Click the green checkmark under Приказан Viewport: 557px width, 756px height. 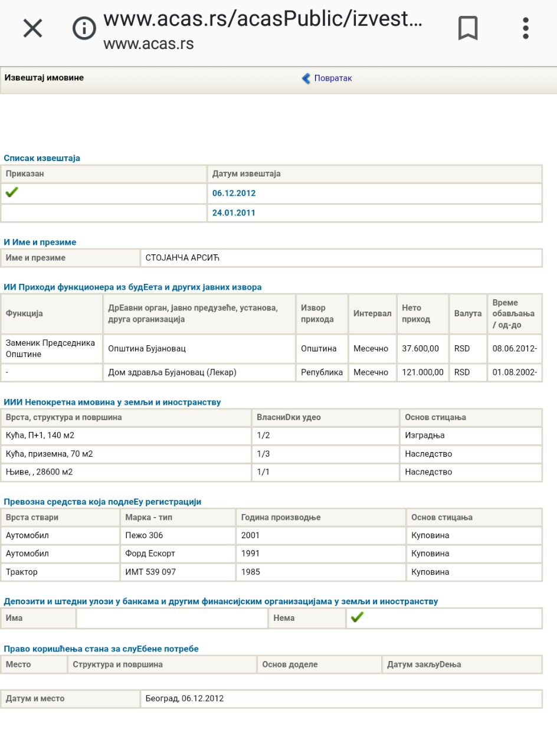[x=11, y=192]
